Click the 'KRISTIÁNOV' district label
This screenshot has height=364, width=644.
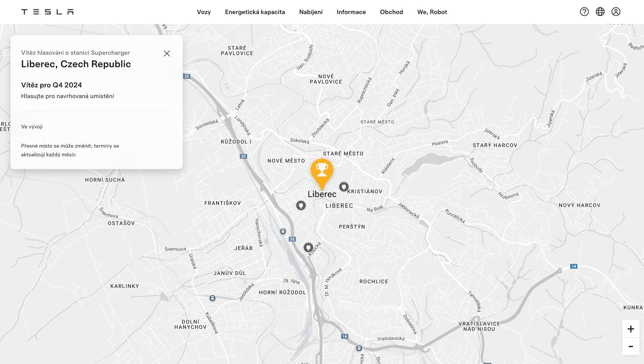point(365,192)
